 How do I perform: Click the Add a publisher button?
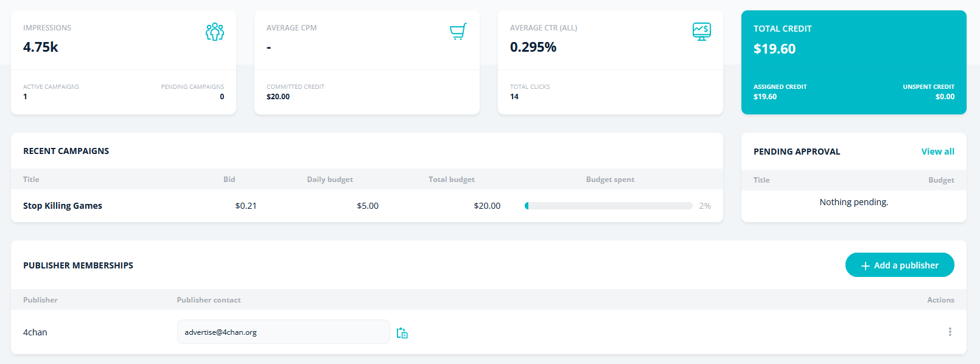pyautogui.click(x=900, y=265)
